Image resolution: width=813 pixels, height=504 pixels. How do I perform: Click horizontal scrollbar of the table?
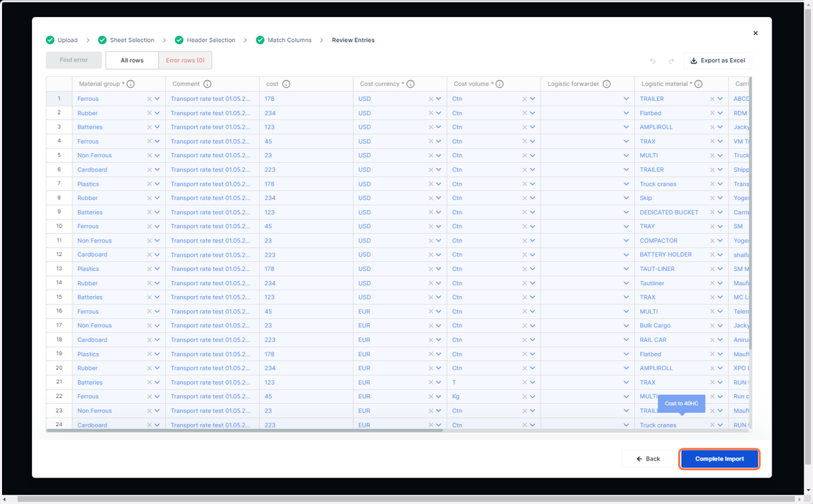pos(245,430)
